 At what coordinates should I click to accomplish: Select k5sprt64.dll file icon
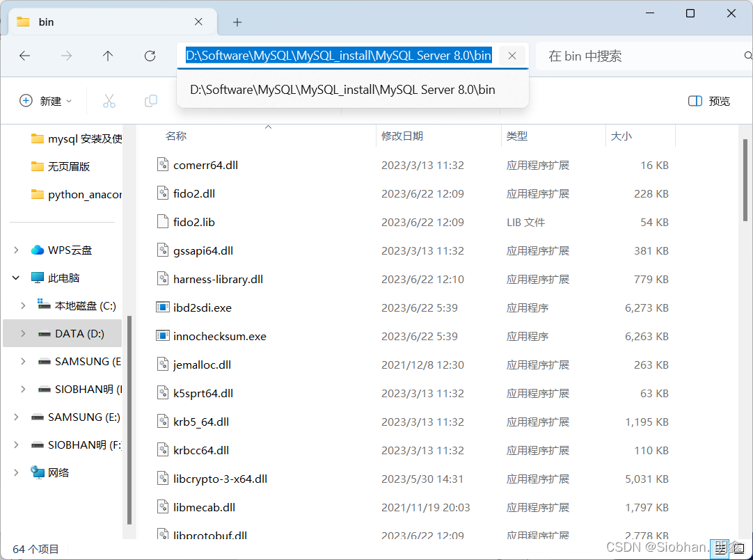(x=163, y=393)
